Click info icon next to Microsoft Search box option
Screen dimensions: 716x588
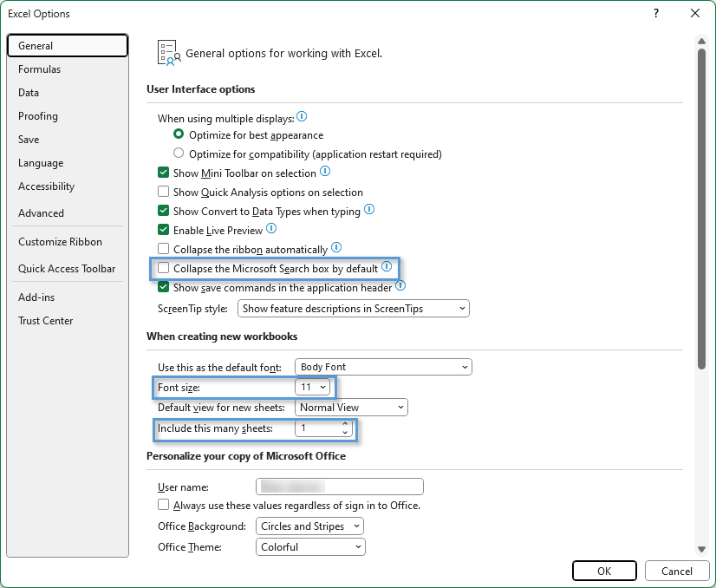[x=387, y=267]
